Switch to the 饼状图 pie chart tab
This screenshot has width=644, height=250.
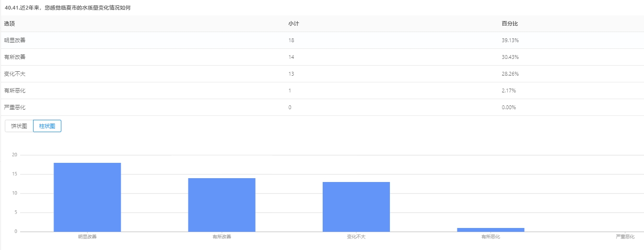click(x=19, y=126)
